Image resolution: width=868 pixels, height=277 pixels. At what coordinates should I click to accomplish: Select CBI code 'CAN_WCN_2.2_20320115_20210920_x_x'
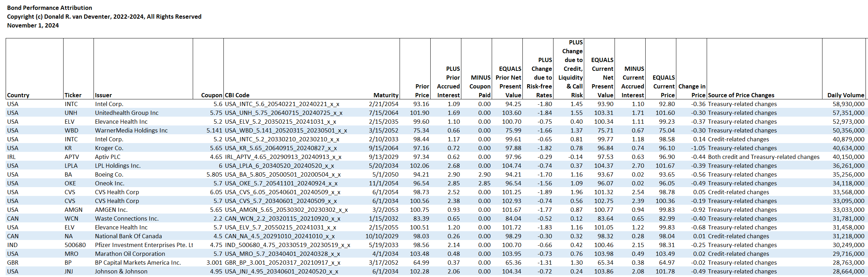point(282,219)
